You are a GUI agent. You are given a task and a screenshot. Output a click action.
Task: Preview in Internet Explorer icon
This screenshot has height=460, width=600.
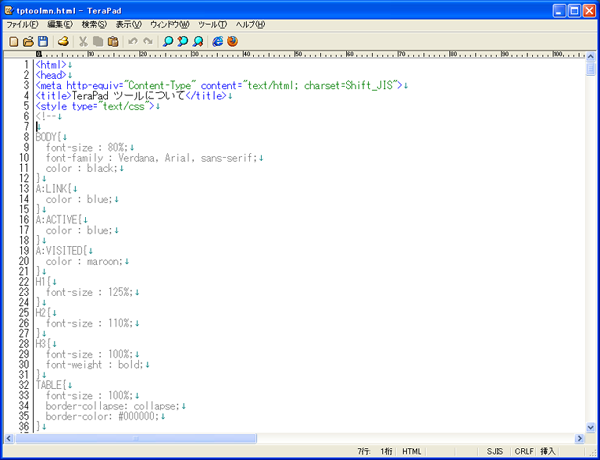(x=217, y=41)
